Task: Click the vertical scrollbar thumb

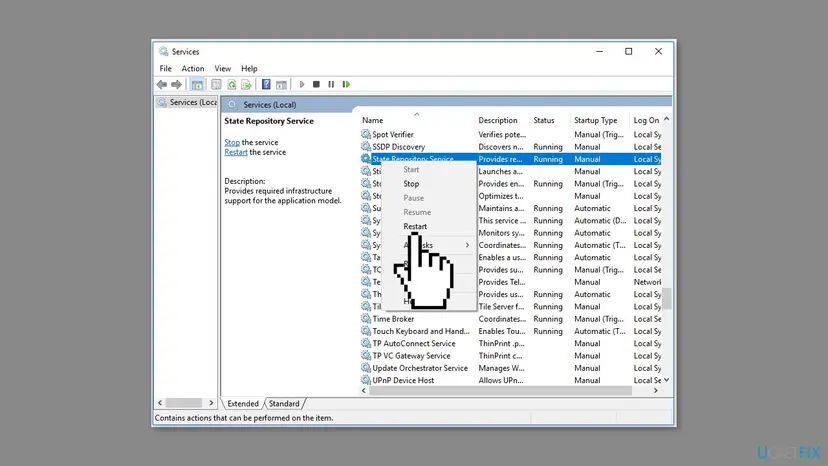Action: point(667,299)
